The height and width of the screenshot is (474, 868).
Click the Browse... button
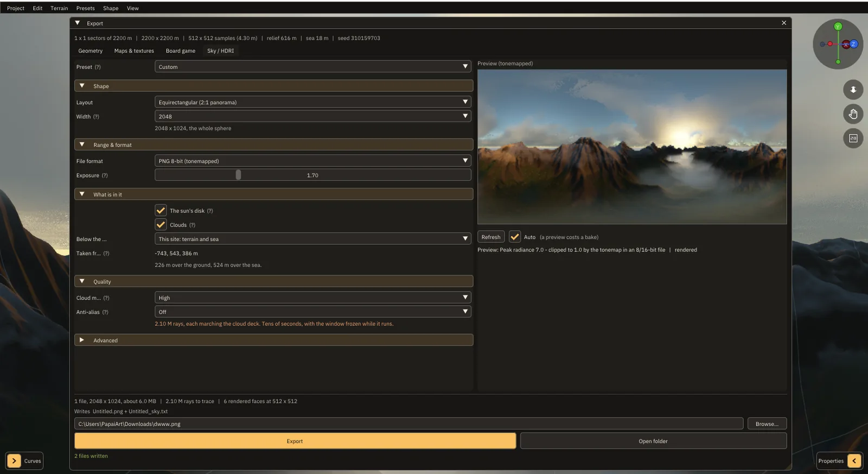click(x=767, y=424)
